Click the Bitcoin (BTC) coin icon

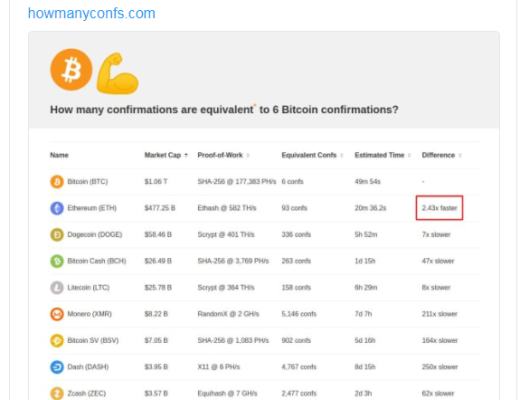57,182
